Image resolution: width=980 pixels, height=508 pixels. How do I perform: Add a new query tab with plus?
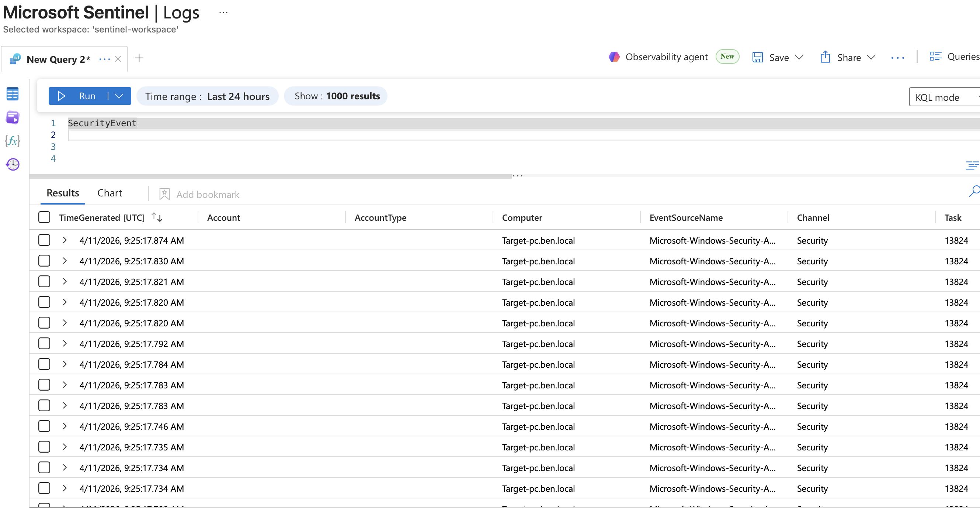[139, 58]
